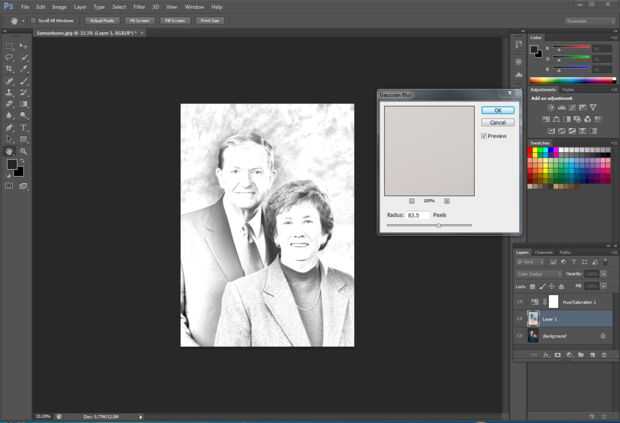
Task: Select the Zoom tool in toolbox
Action: coord(24,151)
